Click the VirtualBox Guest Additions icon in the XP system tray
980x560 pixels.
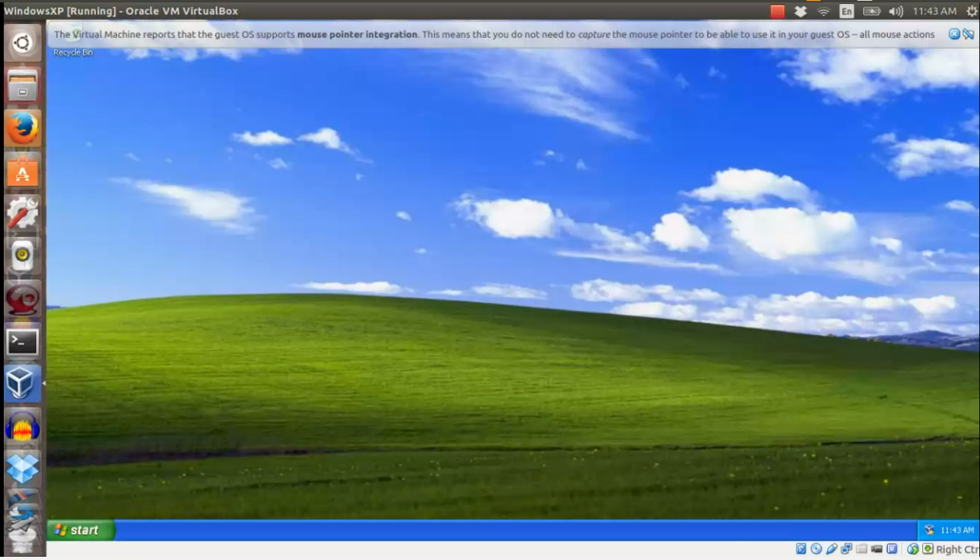pos(929,530)
